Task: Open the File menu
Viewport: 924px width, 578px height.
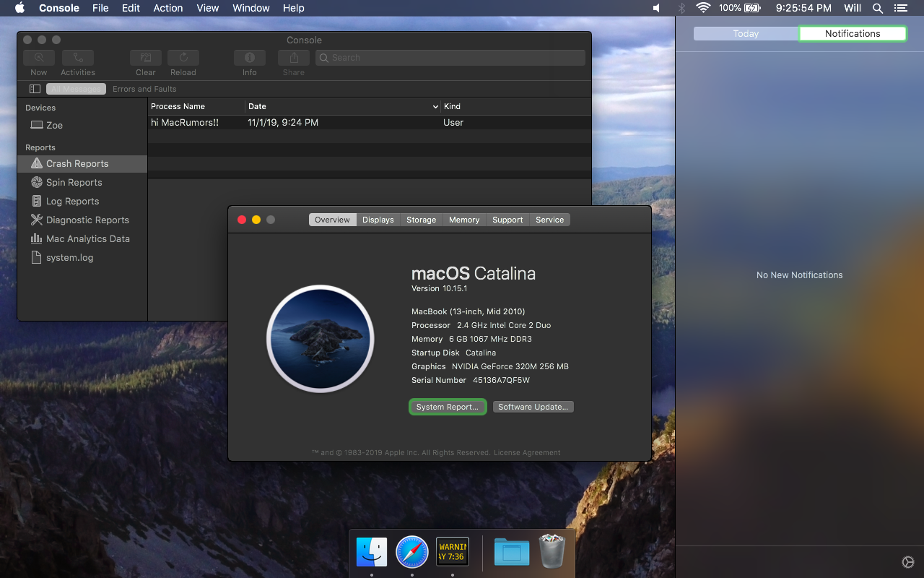Action: (x=100, y=8)
